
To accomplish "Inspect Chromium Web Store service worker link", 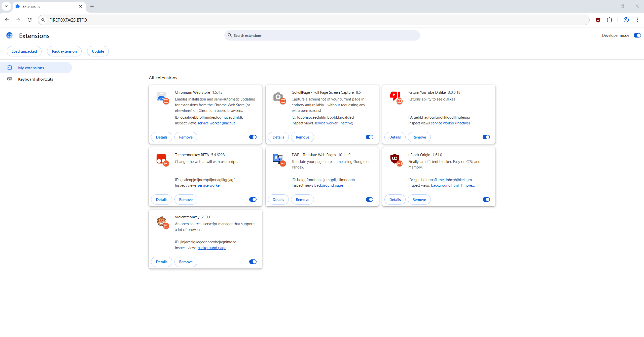I will click(x=217, y=123).
